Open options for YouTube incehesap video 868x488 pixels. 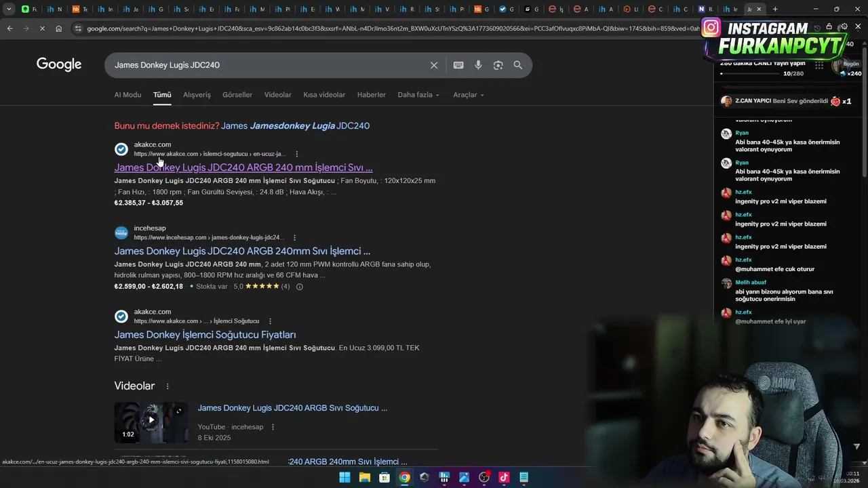[x=273, y=427]
